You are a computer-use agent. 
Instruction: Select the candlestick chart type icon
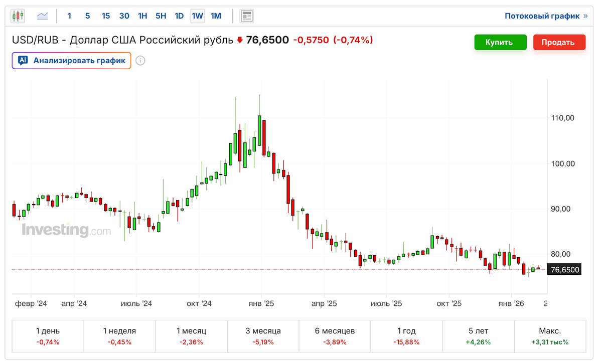[x=18, y=16]
